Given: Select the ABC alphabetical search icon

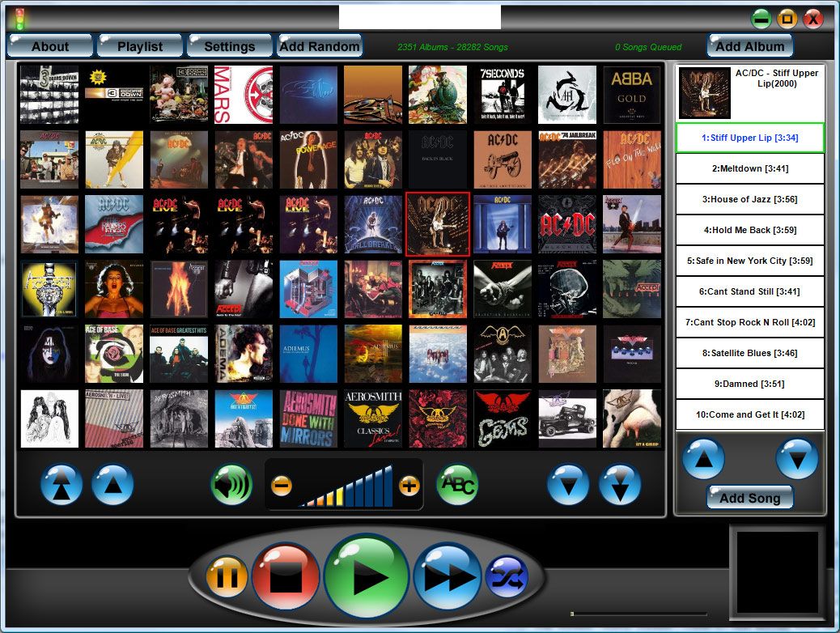Looking at the screenshot, I should coord(457,484).
